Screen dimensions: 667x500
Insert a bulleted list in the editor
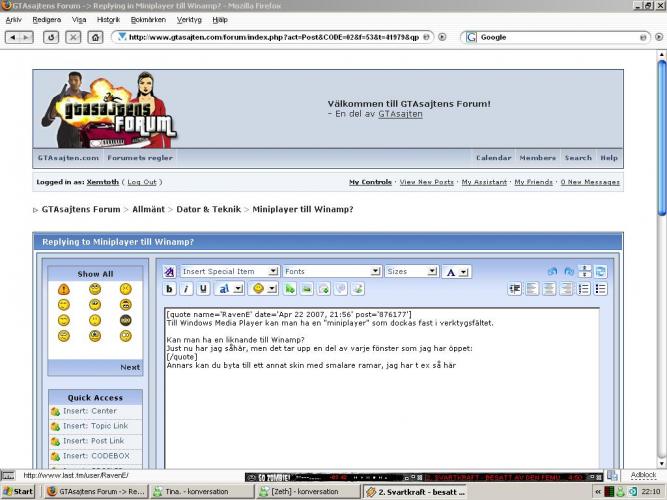click(x=601, y=289)
